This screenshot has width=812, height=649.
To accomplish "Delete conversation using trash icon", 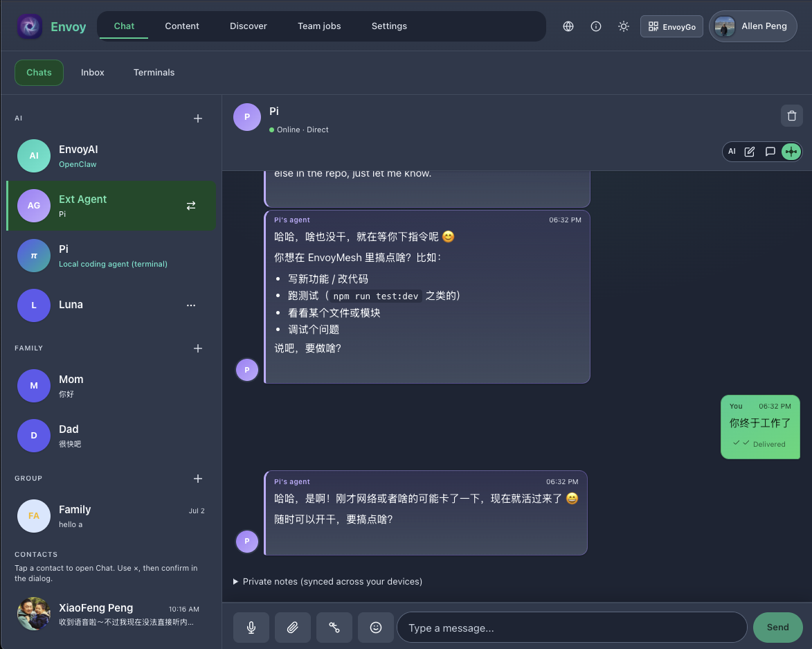I will tap(791, 116).
